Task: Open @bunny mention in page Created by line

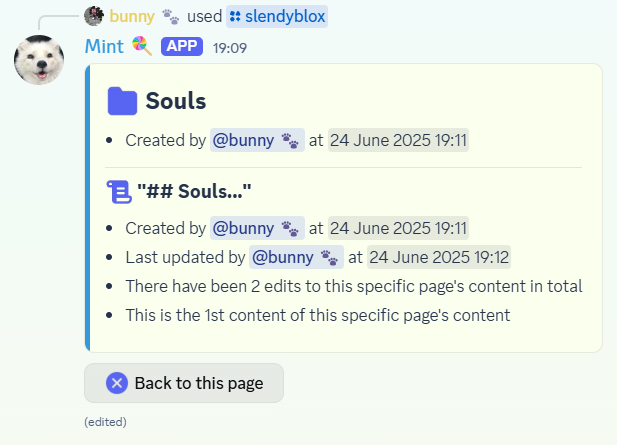Action: click(x=257, y=228)
